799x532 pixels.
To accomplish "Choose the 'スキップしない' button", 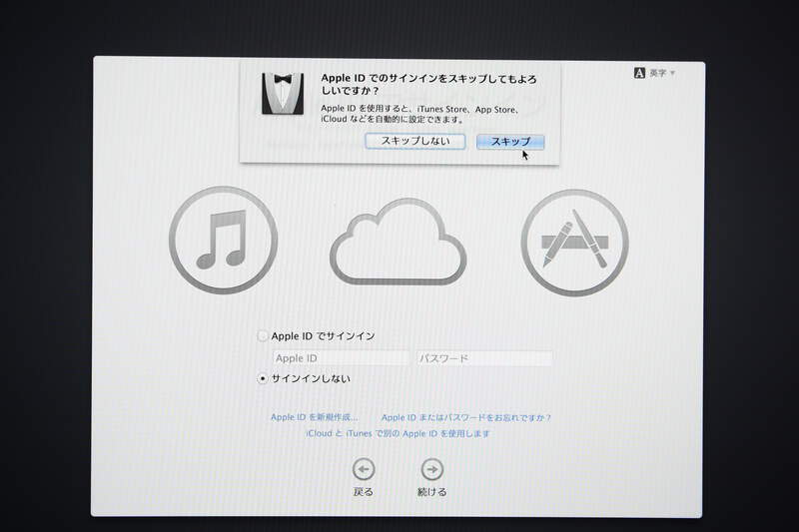I will (x=414, y=141).
